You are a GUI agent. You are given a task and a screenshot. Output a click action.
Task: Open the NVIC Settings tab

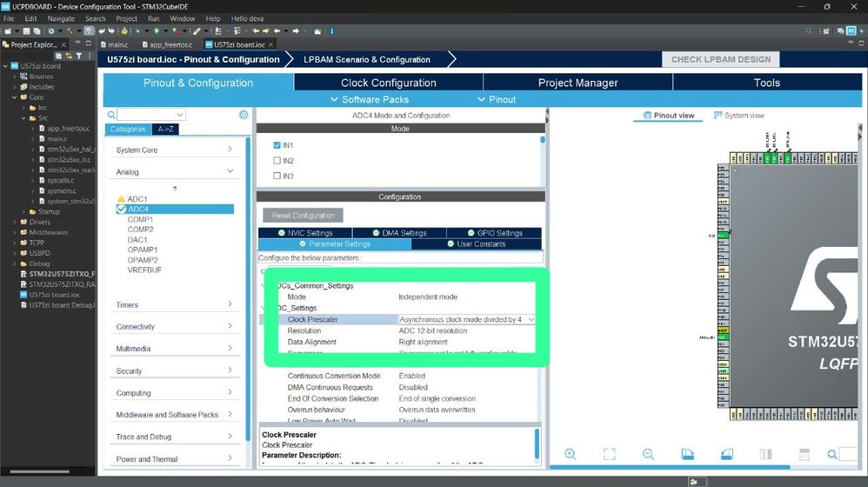click(305, 233)
